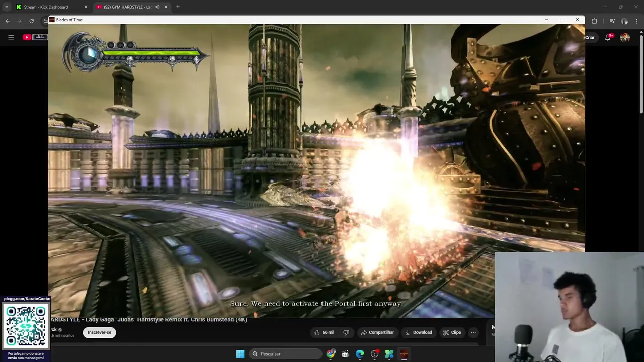Open the clapperboard video app in taskbar
Screen dimensions: 644x362
click(345, 354)
